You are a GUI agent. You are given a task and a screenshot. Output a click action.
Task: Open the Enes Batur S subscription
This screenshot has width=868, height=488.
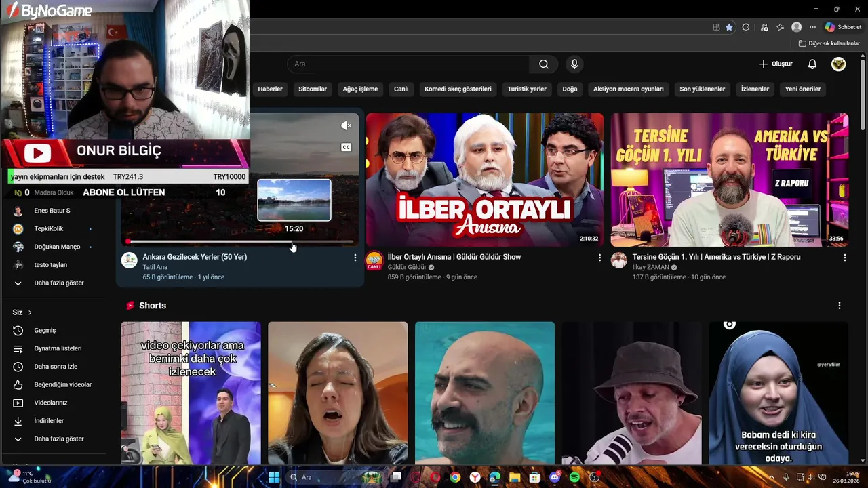(x=53, y=211)
